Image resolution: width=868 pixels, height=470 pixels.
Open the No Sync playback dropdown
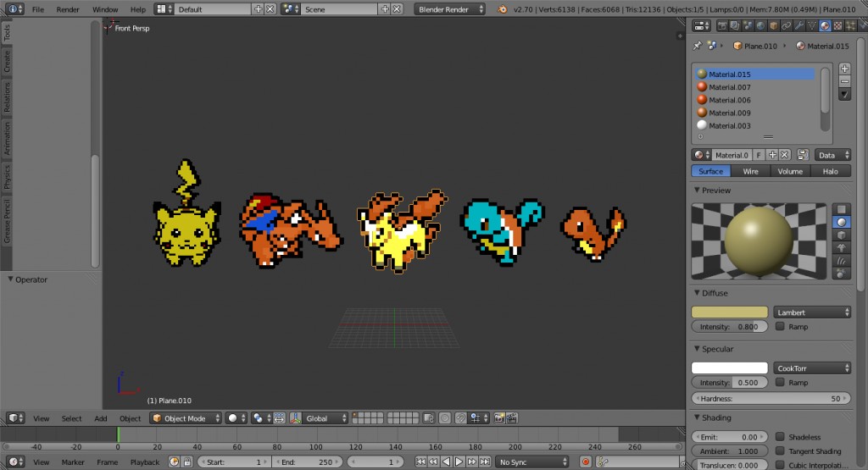[532, 462]
